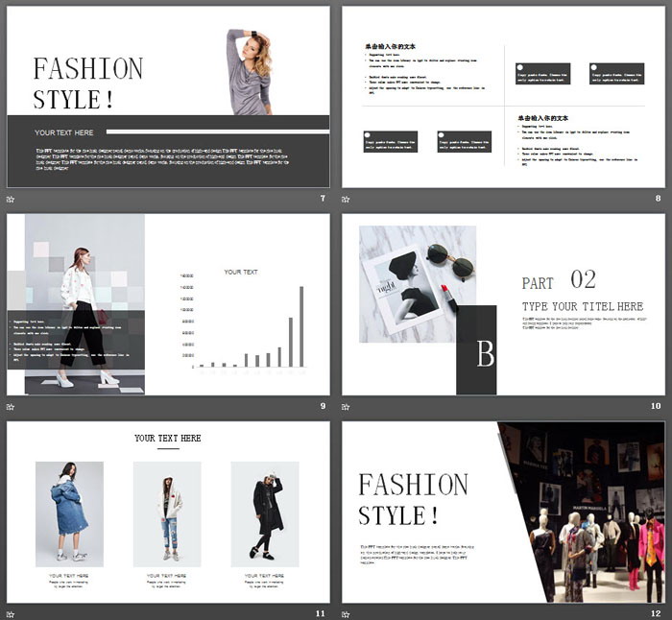Click the black coat model photo on slide 11
This screenshot has height=620, width=672.
tap(265, 513)
